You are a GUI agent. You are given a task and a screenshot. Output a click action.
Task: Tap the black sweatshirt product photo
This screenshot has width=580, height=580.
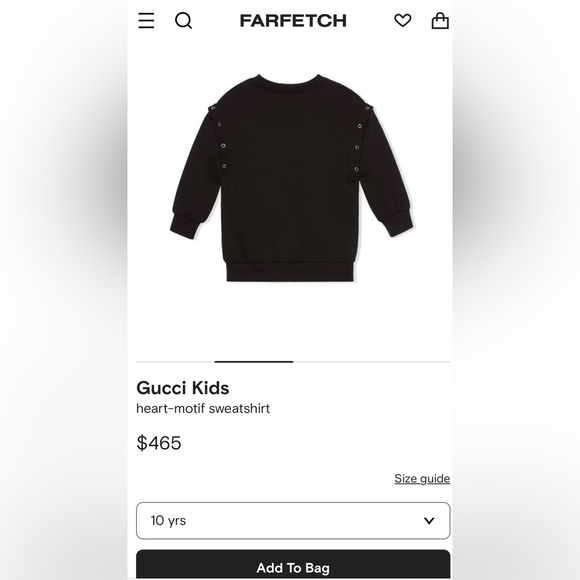[292, 178]
